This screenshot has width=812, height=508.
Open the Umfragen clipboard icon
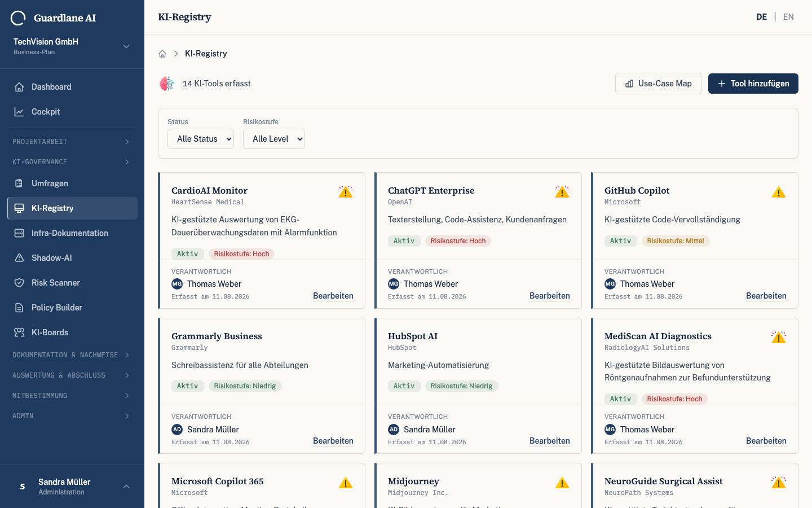19,183
